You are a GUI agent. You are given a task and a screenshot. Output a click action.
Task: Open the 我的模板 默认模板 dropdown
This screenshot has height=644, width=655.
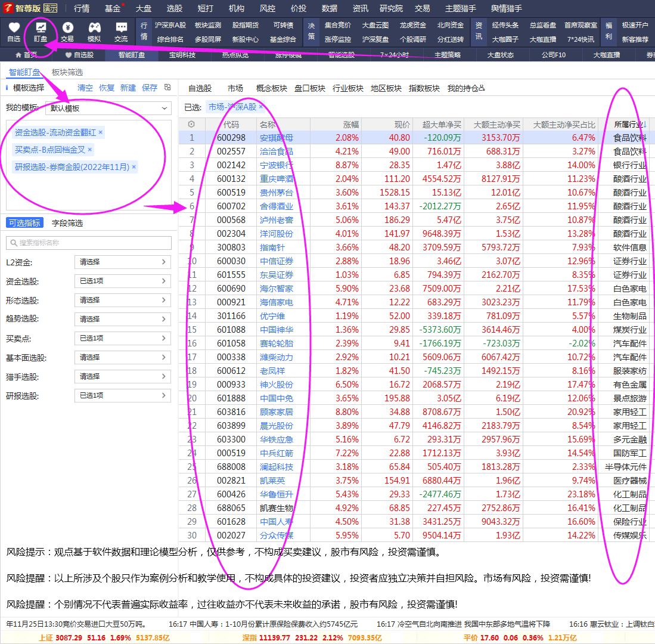click(x=108, y=109)
